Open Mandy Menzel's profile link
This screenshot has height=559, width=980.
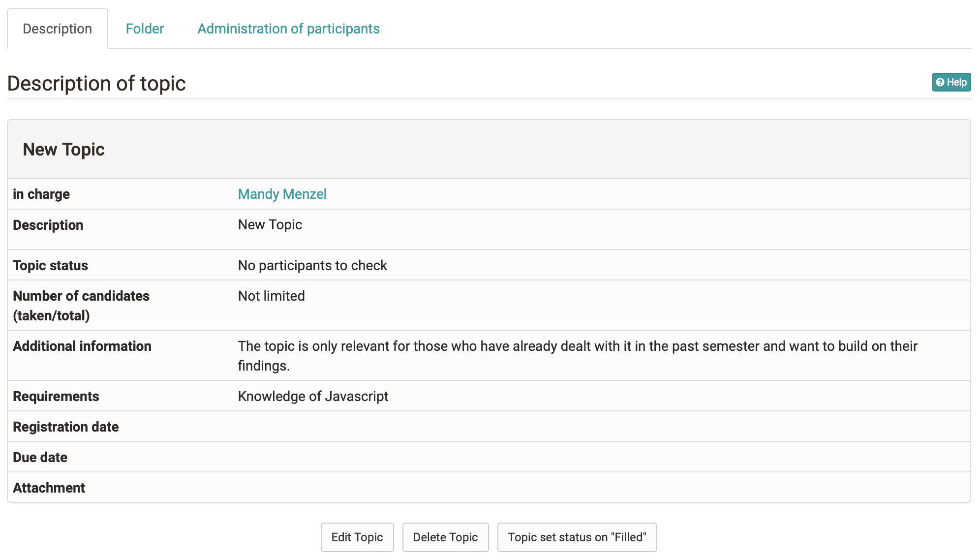point(282,194)
